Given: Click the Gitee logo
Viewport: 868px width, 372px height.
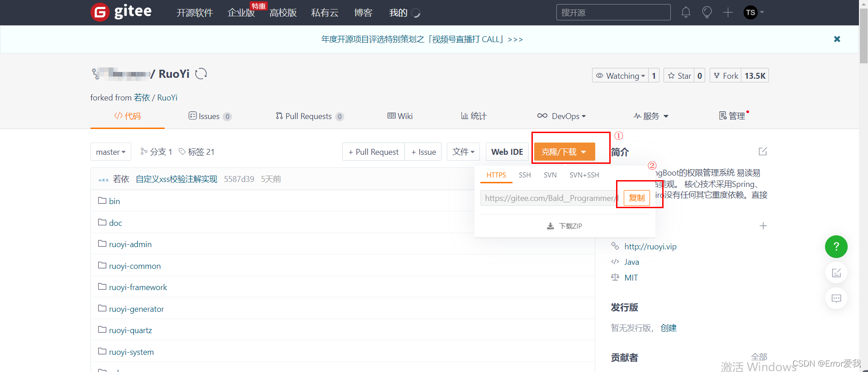Looking at the screenshot, I should (x=121, y=12).
